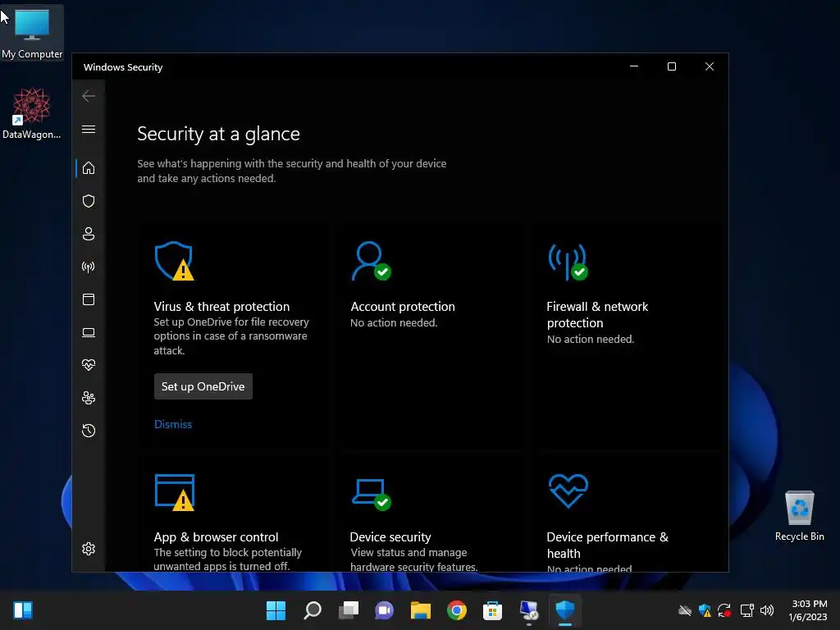The width and height of the screenshot is (840, 630).
Task: Click the back arrow in Windows Security
Action: (x=89, y=96)
